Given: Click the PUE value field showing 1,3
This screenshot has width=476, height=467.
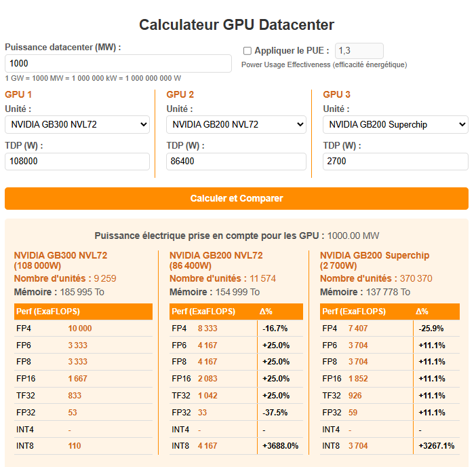Looking at the screenshot, I should 359,51.
